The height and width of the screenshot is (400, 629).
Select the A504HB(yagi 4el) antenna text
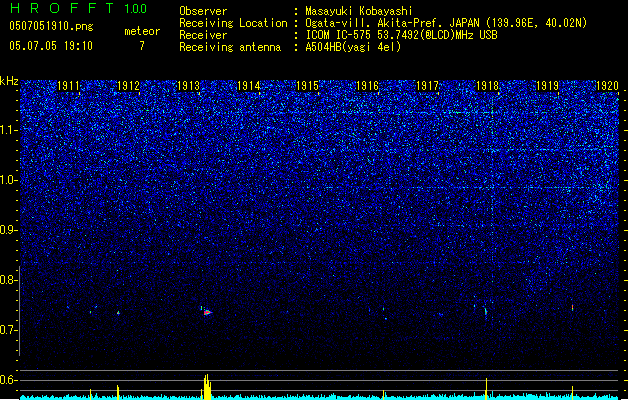[353, 47]
